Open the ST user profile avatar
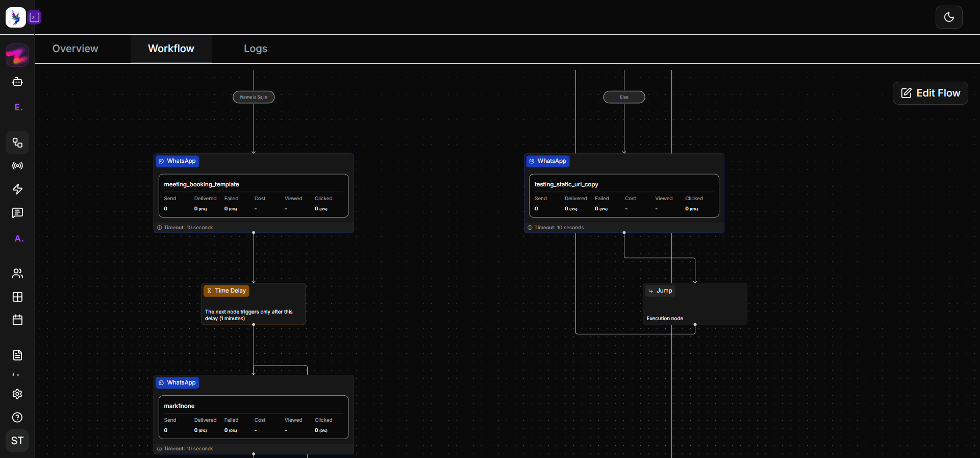The width and height of the screenshot is (980, 458). click(x=17, y=441)
